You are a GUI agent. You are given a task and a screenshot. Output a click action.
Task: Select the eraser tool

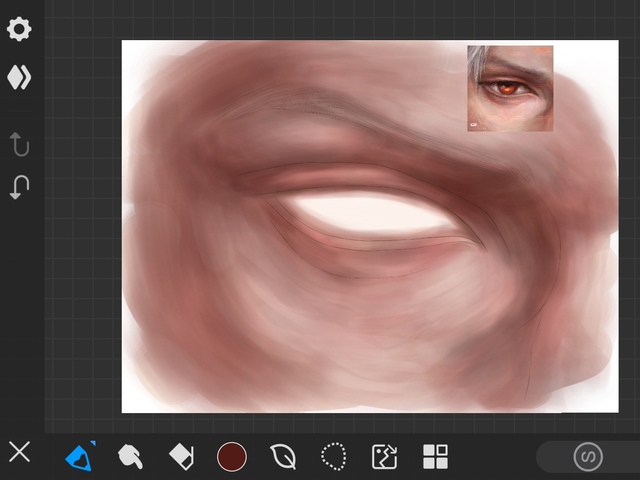click(x=181, y=457)
